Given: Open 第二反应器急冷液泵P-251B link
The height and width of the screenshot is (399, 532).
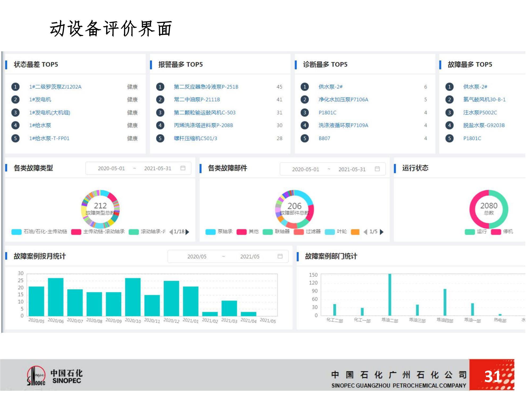Looking at the screenshot, I should click(x=206, y=87).
